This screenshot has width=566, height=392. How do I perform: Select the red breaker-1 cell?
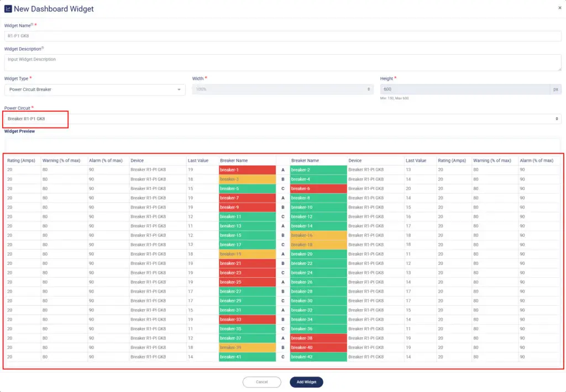[x=247, y=170]
